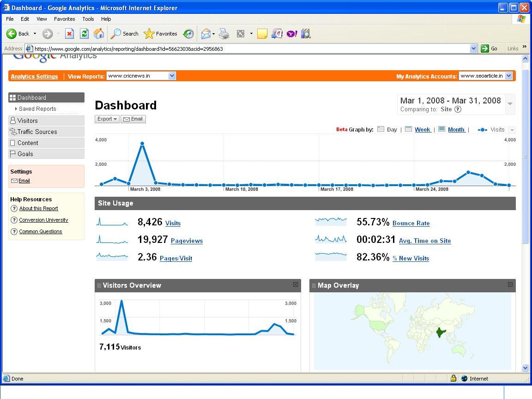Open Favorites star button
This screenshot has width=532, height=399.
160,34
